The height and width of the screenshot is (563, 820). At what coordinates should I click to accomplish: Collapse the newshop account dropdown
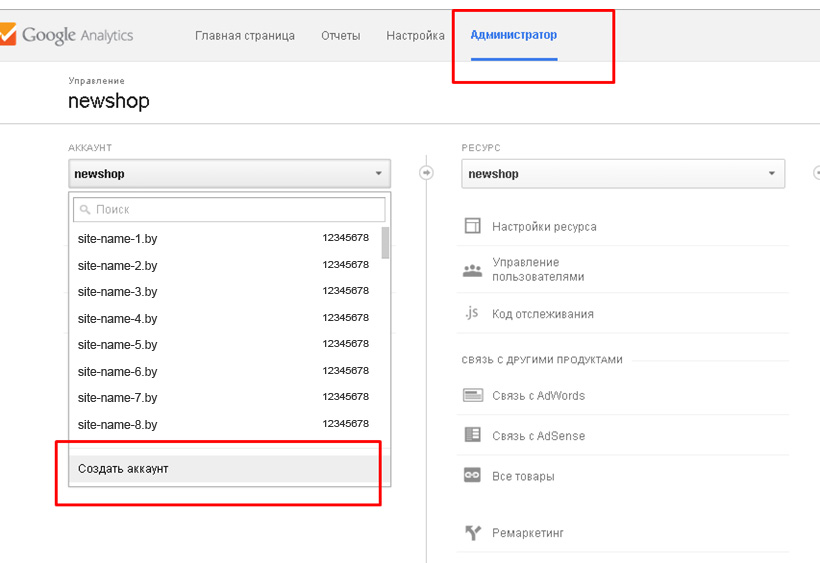(230, 174)
